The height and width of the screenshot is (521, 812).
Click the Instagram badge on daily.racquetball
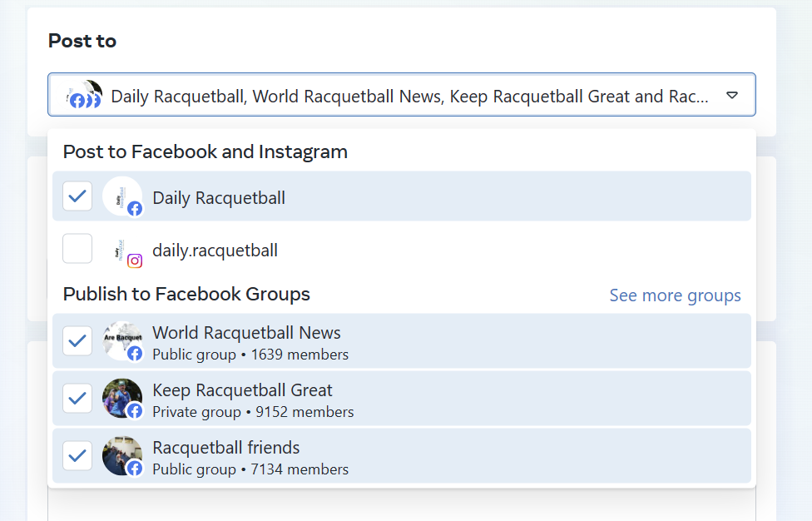point(135,260)
